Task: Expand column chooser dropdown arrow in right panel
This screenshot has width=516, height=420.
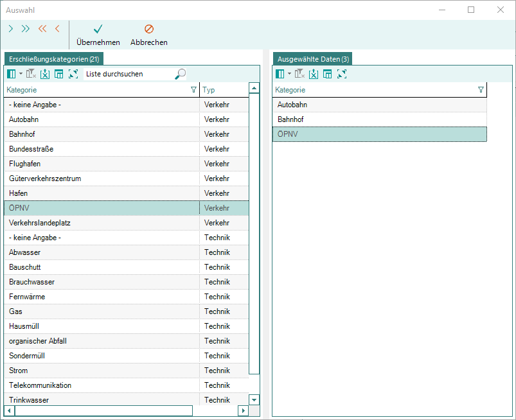Action: pos(289,74)
